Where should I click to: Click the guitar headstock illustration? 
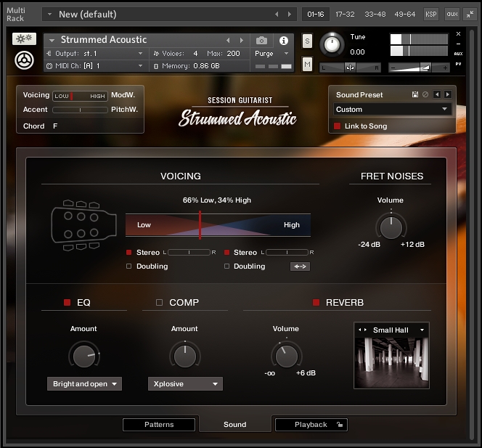83,225
